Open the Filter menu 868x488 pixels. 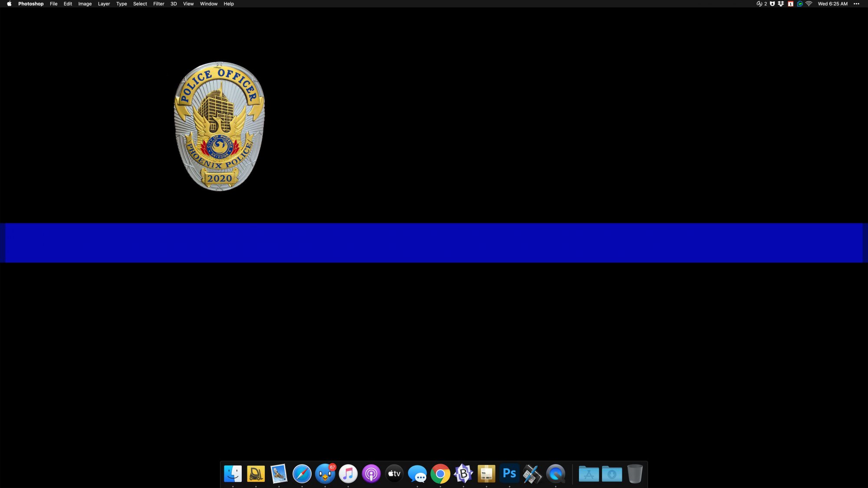point(159,4)
